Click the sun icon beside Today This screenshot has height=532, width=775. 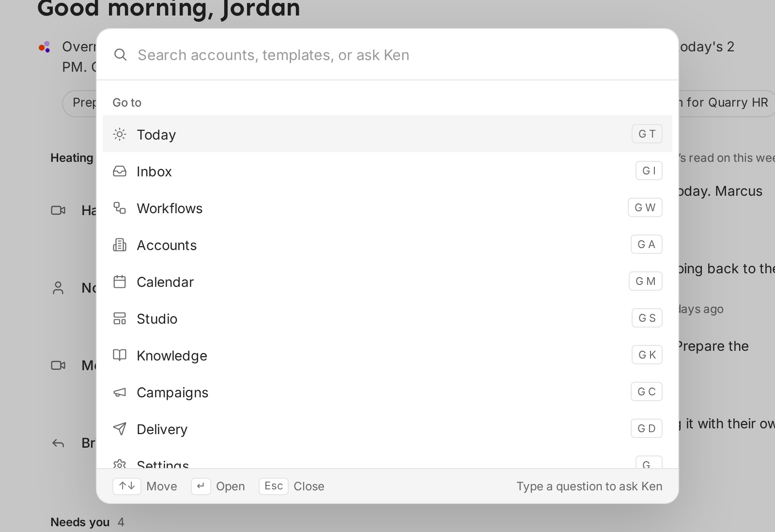click(120, 134)
